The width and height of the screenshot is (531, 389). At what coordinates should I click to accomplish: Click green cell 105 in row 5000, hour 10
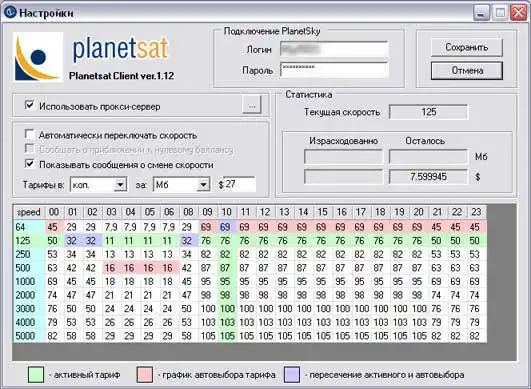tap(227, 336)
